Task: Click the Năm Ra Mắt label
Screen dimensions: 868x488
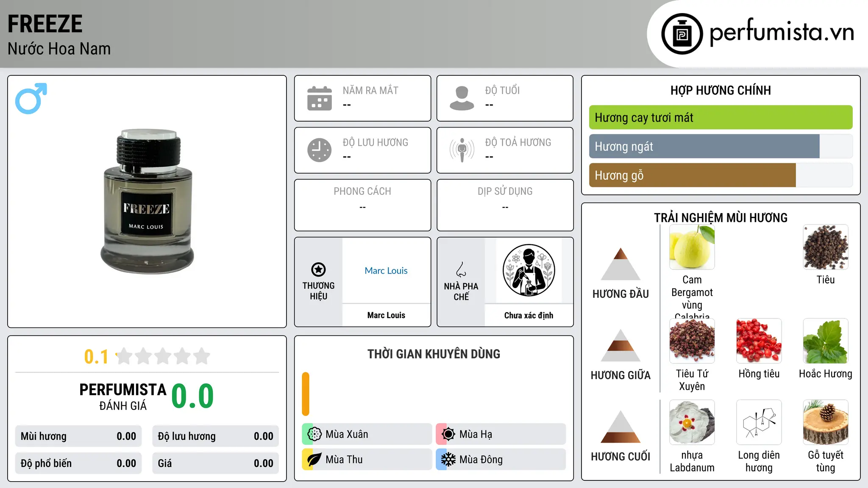Action: point(370,90)
